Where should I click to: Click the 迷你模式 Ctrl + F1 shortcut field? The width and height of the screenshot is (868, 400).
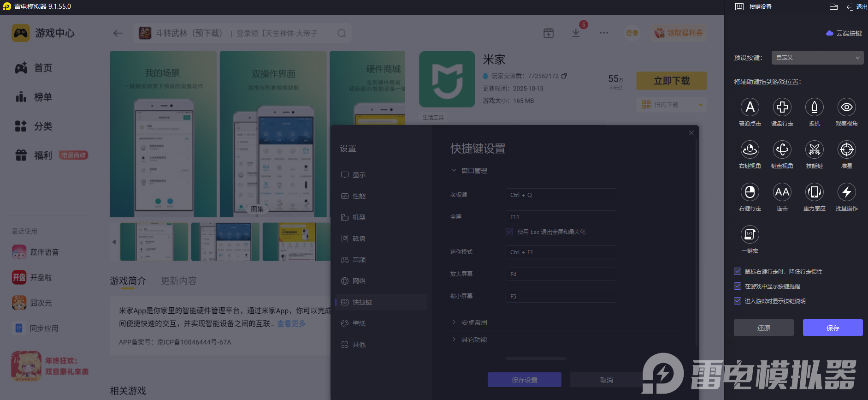pyautogui.click(x=561, y=252)
